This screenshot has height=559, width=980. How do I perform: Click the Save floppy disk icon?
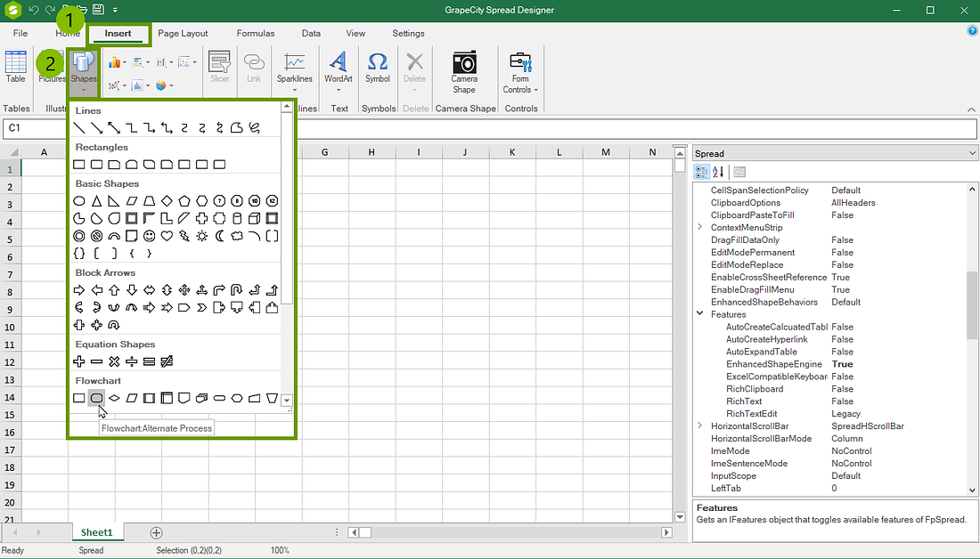click(x=98, y=10)
